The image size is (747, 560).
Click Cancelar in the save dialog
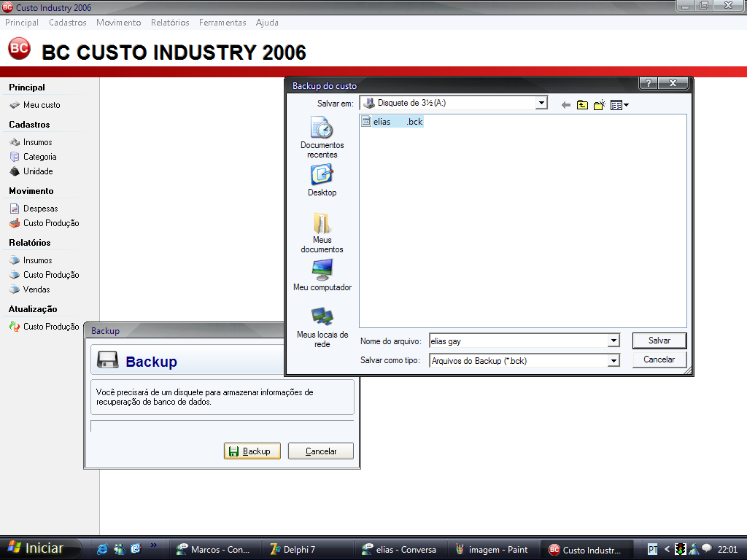point(659,359)
